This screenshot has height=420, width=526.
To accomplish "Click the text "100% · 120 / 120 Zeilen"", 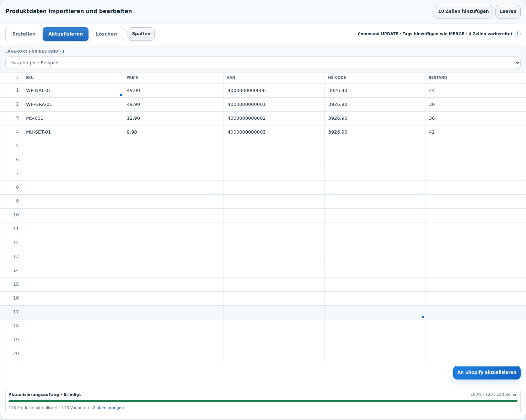I will 494,395.
